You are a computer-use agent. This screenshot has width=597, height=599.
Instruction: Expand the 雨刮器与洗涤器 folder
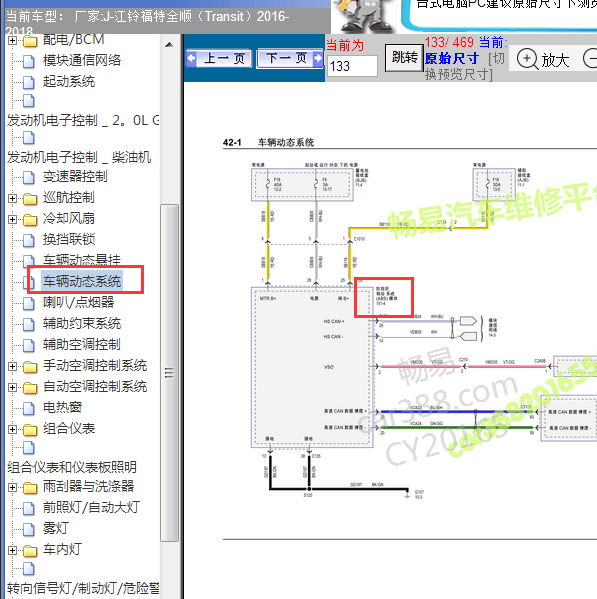point(12,487)
